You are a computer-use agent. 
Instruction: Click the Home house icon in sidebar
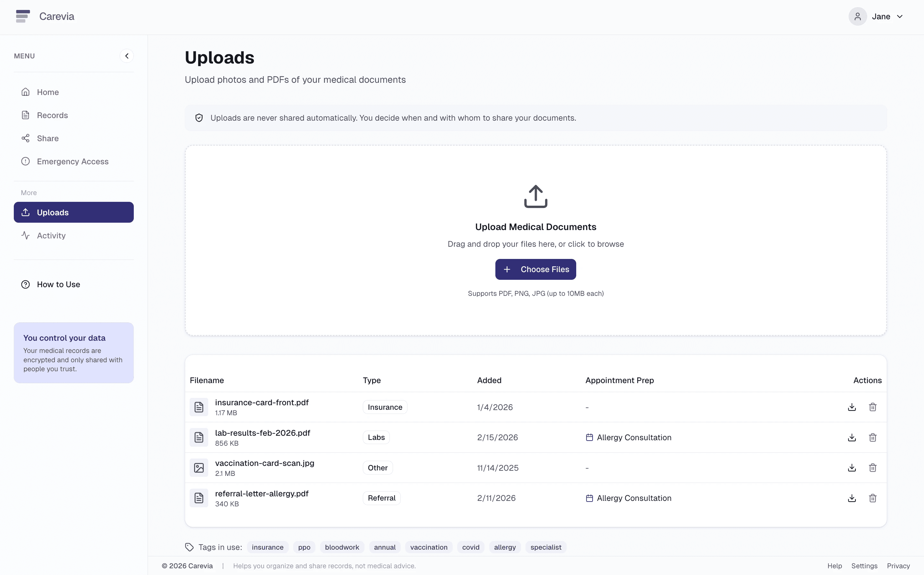tap(25, 92)
